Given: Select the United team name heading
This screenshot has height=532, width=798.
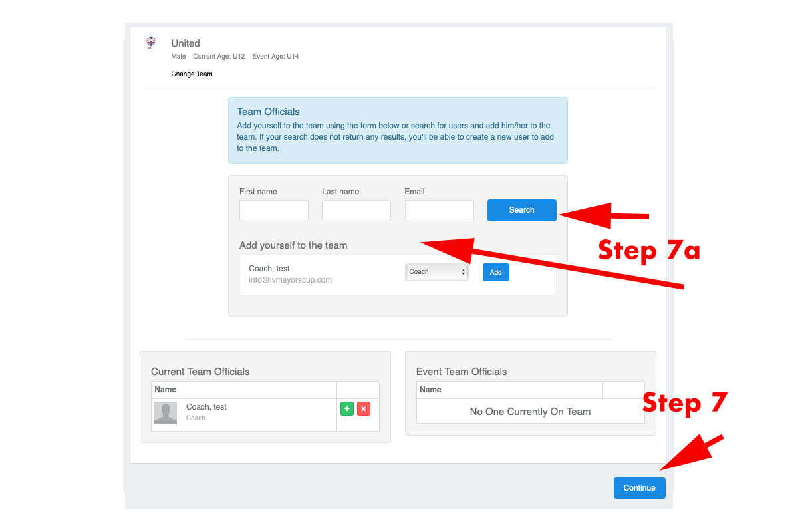Looking at the screenshot, I should (186, 43).
